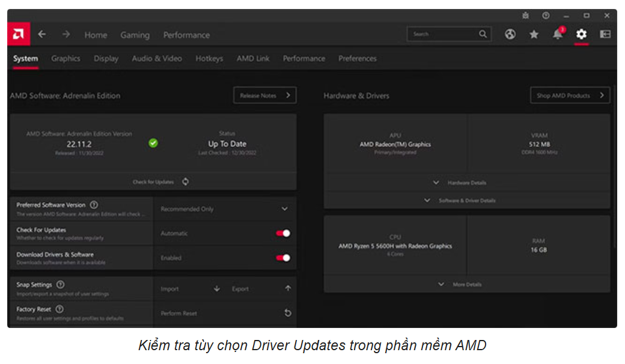Viewport: 625px width, 364px height.
Task: Open the Gaming menu
Action: point(135,35)
